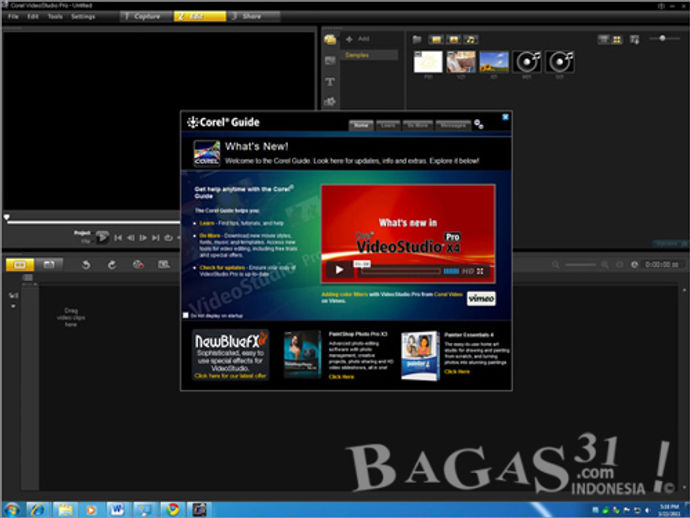Step to next frame in preview

click(x=143, y=238)
